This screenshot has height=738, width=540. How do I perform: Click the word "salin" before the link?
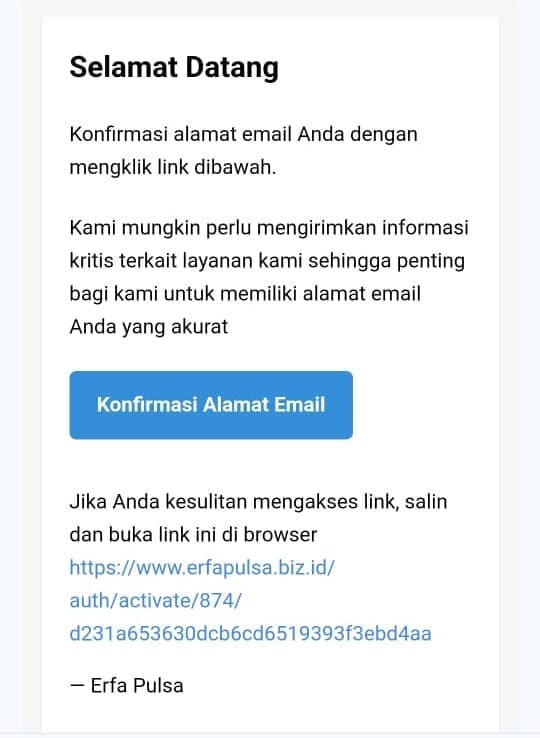point(426,502)
